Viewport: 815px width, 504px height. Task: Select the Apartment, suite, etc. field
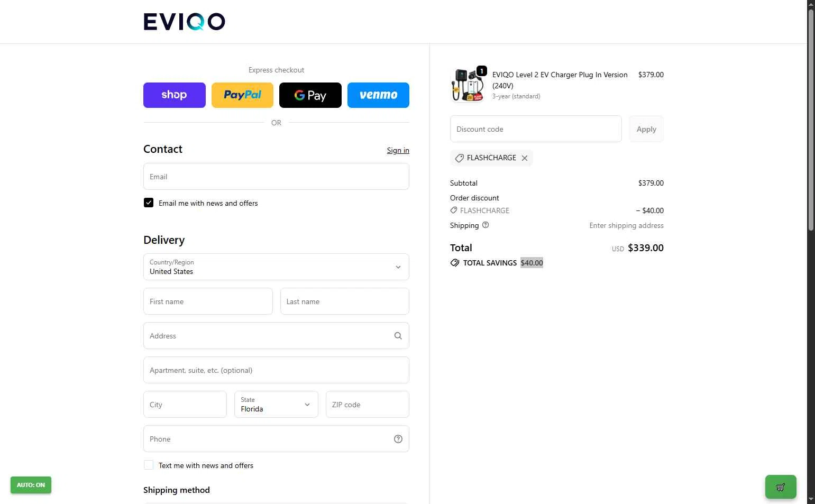276,370
